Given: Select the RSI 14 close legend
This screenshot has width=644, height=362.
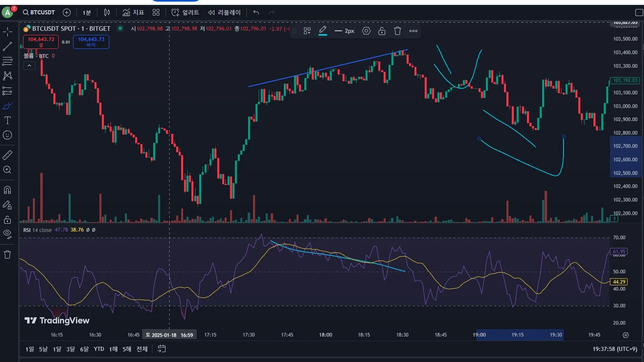Looking at the screenshot, I should [37, 230].
